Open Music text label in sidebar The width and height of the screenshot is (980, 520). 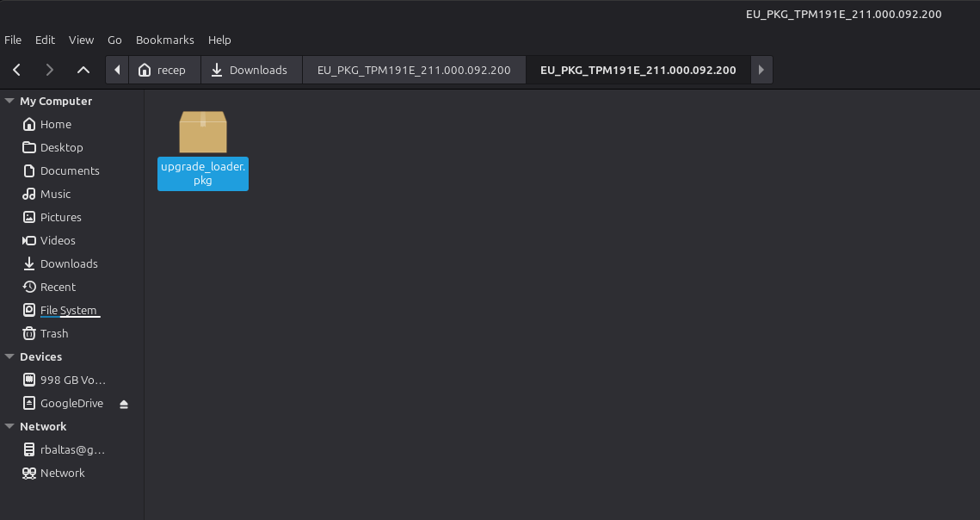tap(56, 194)
